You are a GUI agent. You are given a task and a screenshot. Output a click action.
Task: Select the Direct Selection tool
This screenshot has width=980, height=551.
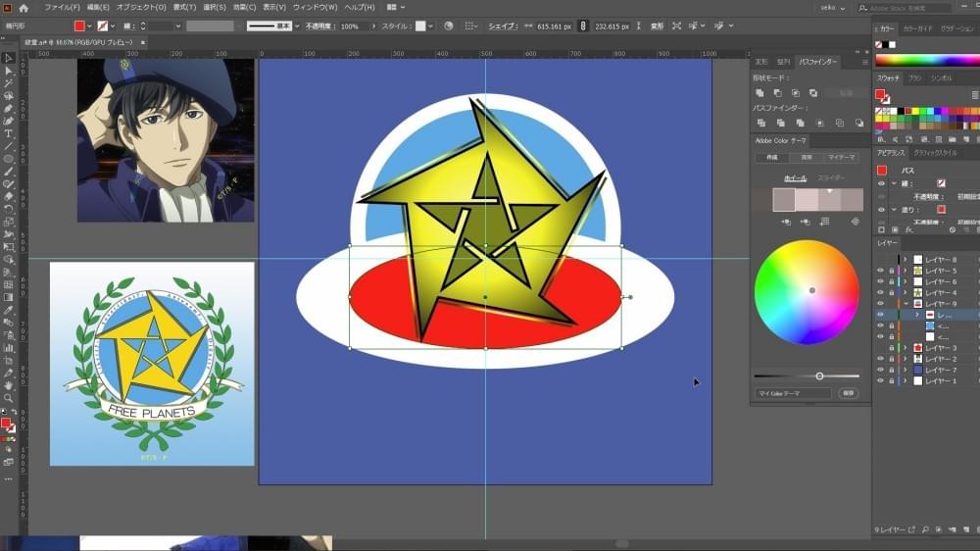(x=8, y=71)
